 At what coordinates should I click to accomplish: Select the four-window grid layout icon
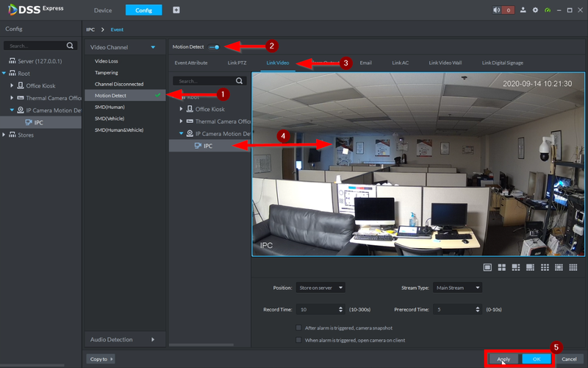[x=501, y=267]
